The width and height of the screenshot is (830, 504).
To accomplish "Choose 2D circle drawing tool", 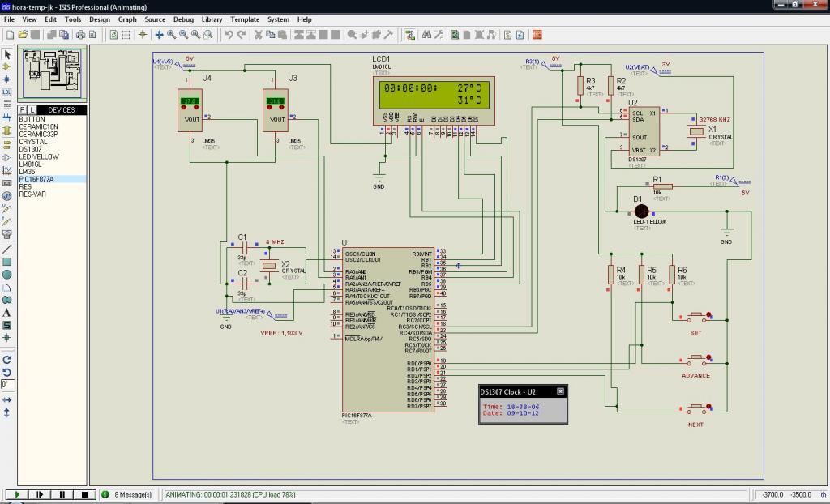I will (6, 274).
